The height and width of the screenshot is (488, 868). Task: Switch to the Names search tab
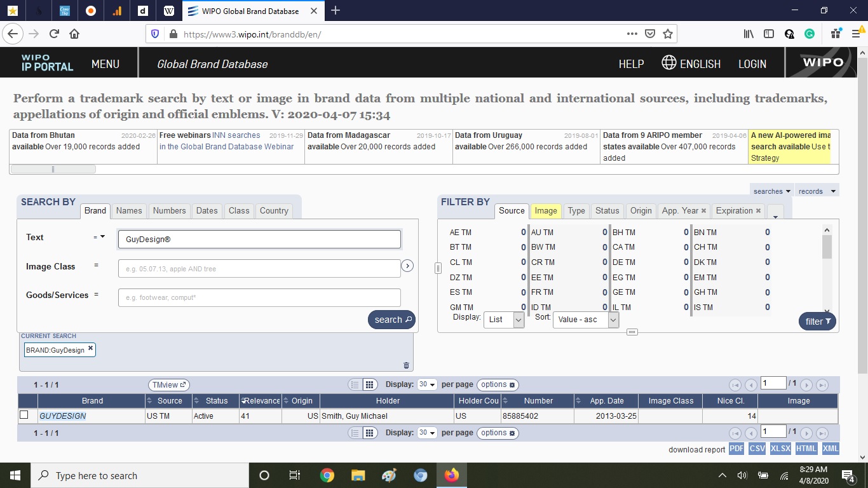click(129, 211)
